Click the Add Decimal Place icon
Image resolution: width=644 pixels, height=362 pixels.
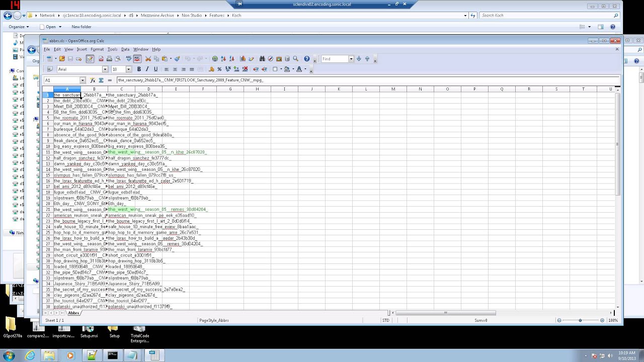point(236,69)
